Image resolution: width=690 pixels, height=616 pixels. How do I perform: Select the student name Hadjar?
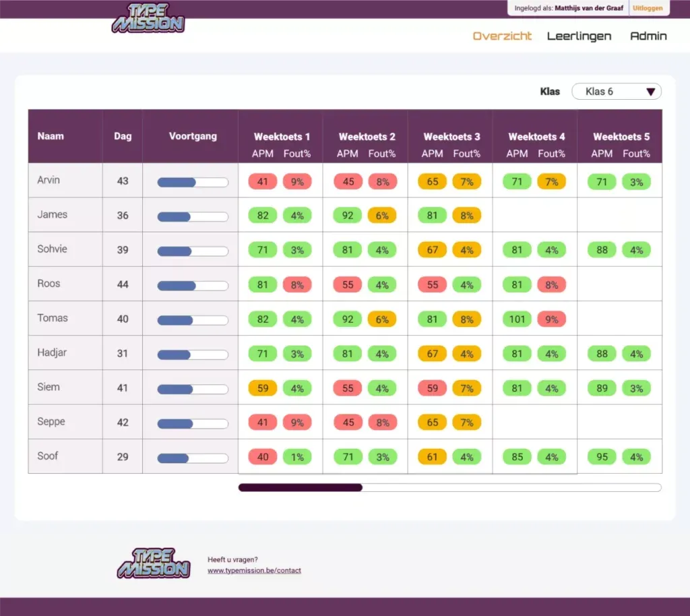(52, 352)
